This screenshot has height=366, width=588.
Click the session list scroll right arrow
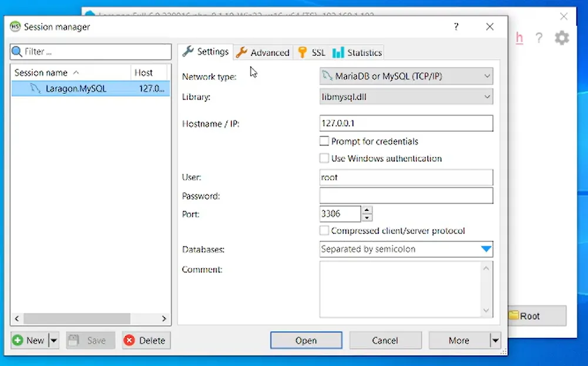(164, 319)
